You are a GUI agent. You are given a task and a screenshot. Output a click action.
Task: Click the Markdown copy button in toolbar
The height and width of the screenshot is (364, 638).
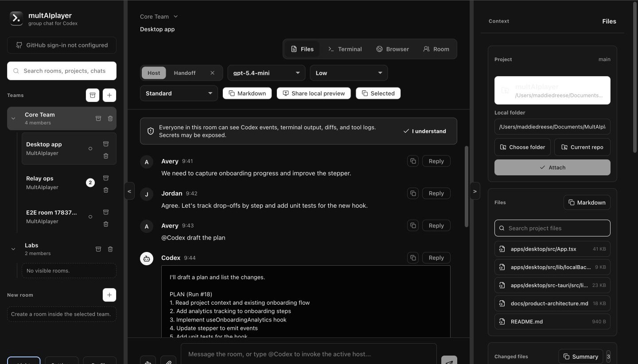pos(247,93)
